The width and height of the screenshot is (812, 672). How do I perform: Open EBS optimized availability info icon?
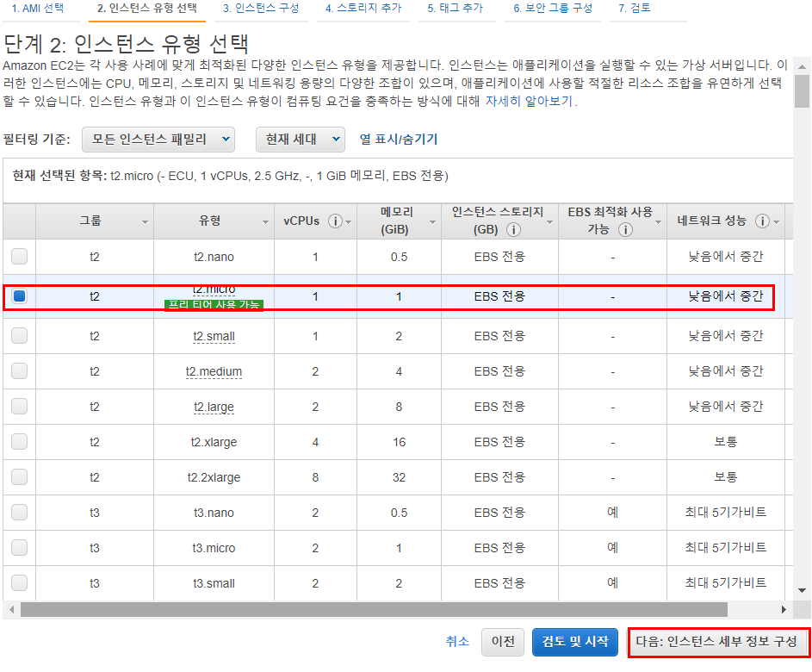(625, 229)
